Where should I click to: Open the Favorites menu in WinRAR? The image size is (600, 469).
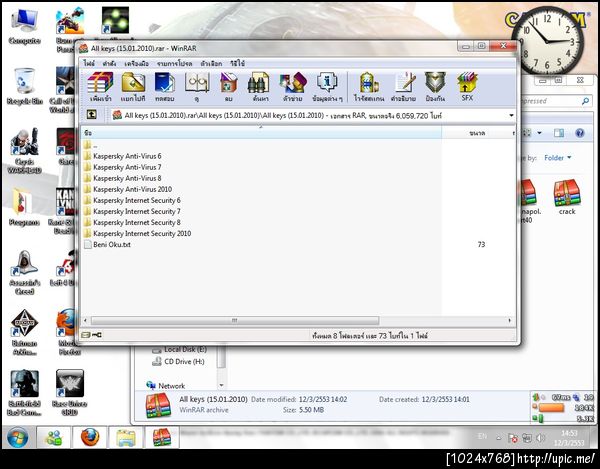point(174,63)
